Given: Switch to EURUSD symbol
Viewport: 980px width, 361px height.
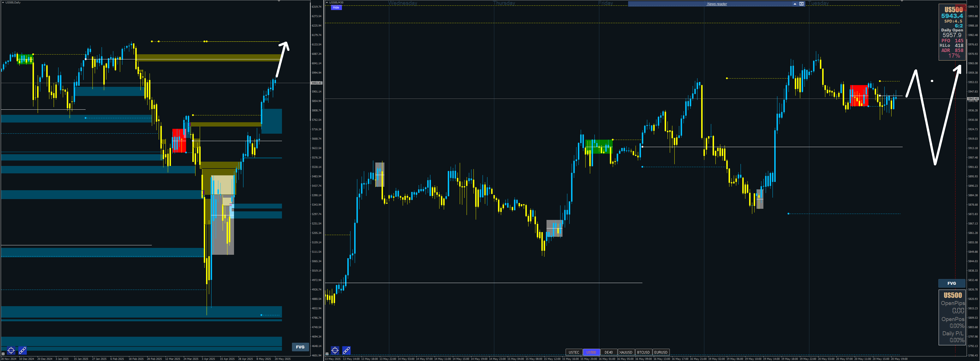Looking at the screenshot, I should coord(661,352).
